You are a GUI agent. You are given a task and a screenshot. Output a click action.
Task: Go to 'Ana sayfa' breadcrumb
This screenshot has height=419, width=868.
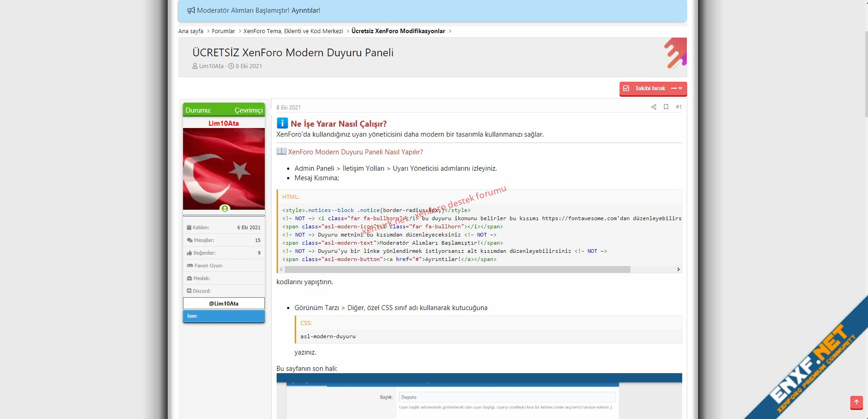tap(191, 31)
